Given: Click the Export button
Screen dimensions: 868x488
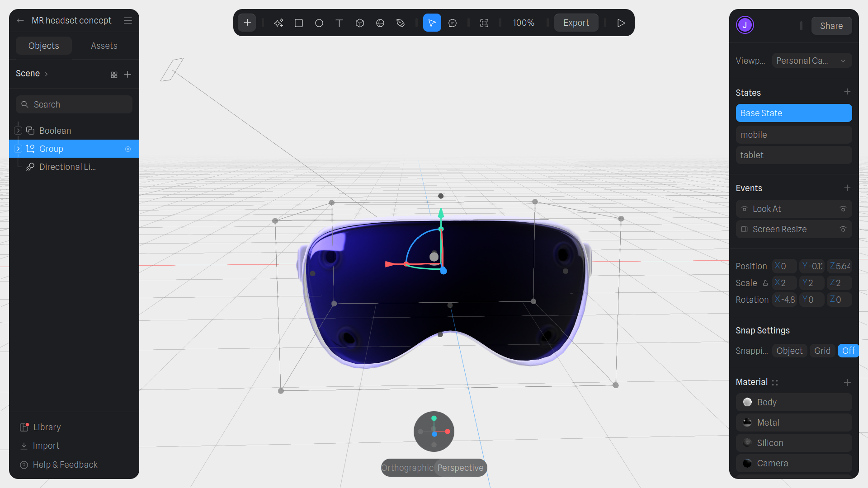Looking at the screenshot, I should tap(576, 23).
